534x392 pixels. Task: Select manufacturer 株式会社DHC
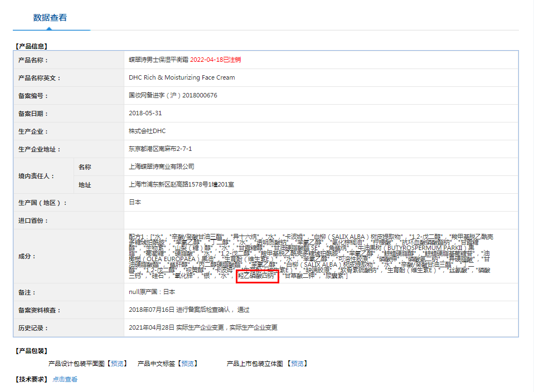point(147,131)
